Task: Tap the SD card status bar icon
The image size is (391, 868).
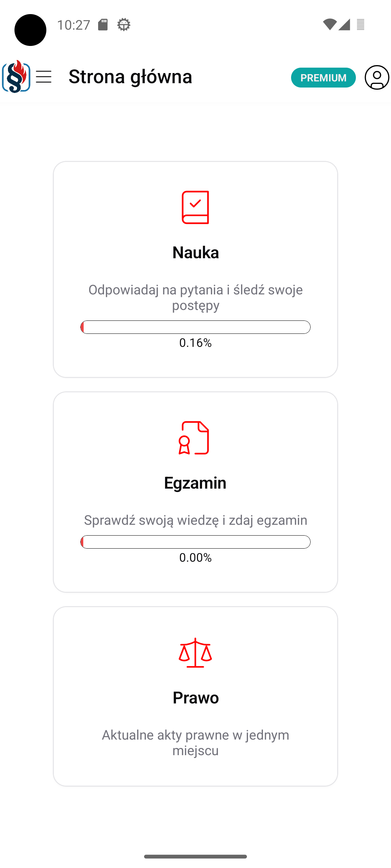Action: click(x=102, y=24)
